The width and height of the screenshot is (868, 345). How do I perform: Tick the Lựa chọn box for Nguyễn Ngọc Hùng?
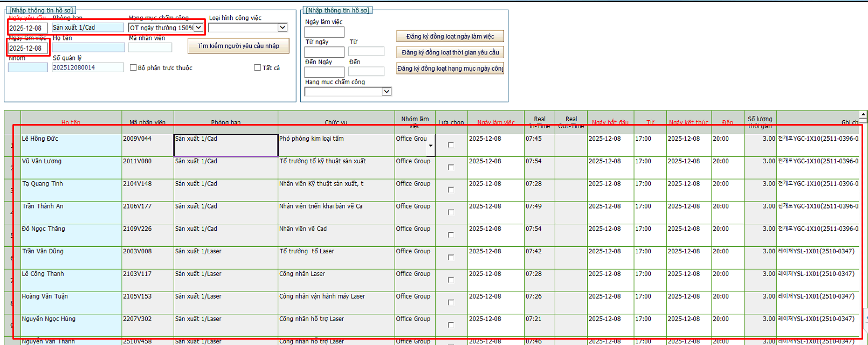click(x=451, y=325)
